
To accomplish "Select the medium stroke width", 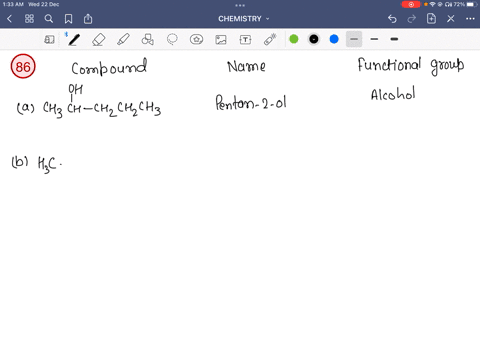I will 374,39.
